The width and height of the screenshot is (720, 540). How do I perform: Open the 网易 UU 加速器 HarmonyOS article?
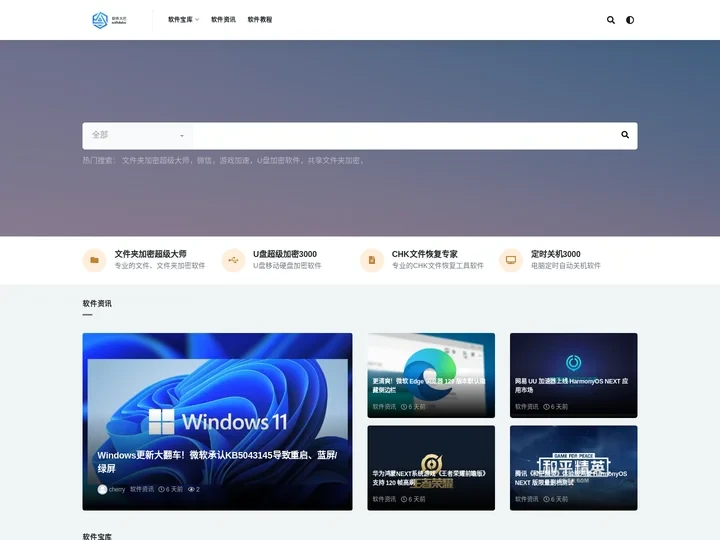pyautogui.click(x=574, y=375)
